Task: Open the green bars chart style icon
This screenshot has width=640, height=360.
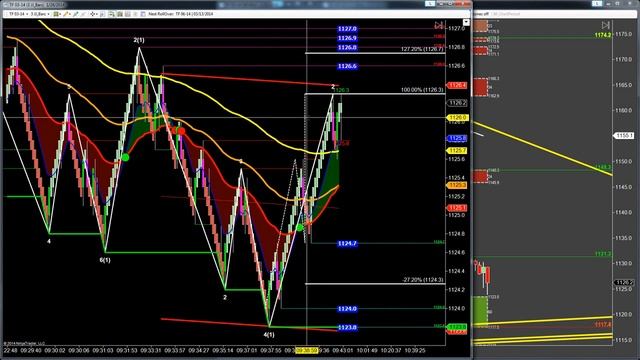Action: point(57,14)
